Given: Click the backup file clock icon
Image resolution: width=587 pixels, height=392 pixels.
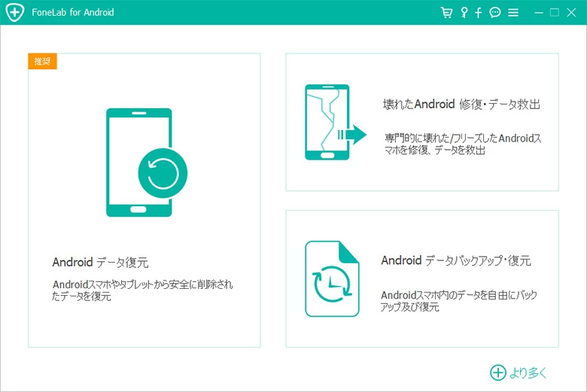Looking at the screenshot, I should tap(331, 278).
